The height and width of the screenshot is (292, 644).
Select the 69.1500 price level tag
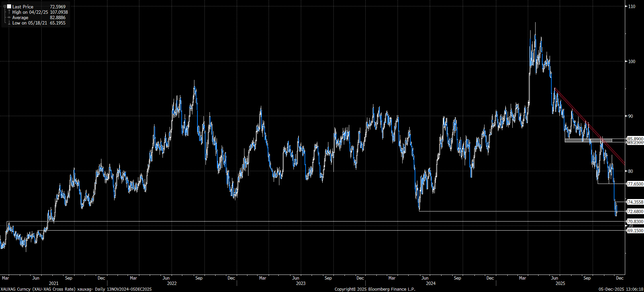tap(635, 231)
